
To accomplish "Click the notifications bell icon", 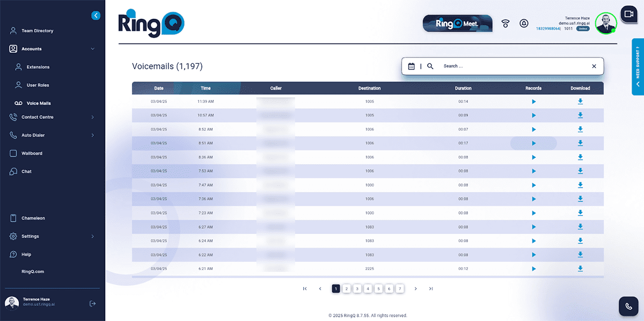I will point(524,24).
